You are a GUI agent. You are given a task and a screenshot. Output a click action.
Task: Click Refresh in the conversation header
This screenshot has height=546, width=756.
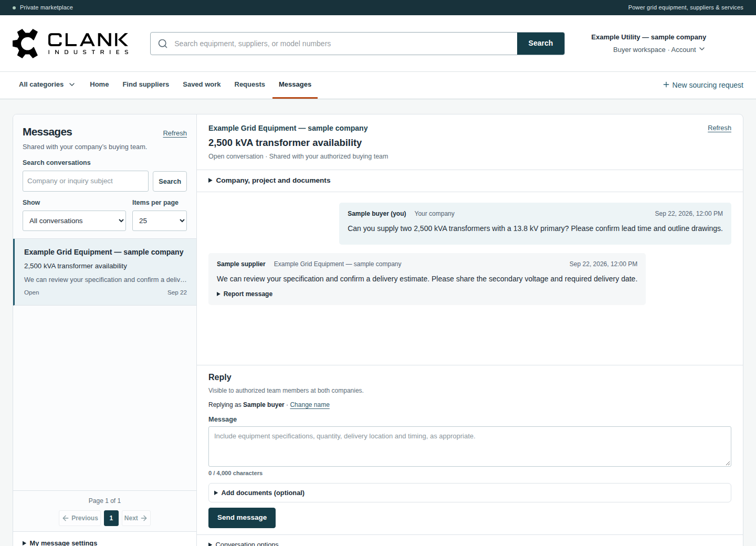click(x=719, y=128)
